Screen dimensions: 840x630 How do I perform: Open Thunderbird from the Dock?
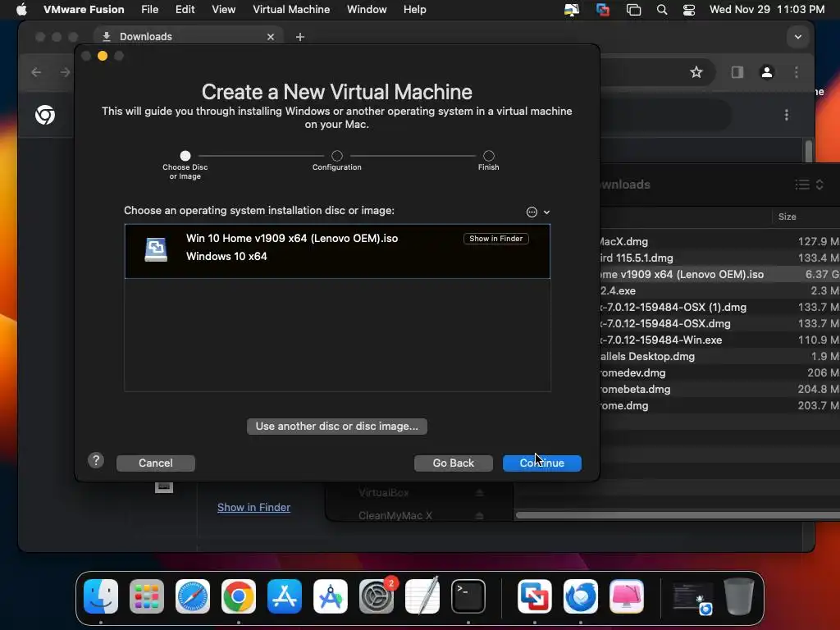[581, 596]
